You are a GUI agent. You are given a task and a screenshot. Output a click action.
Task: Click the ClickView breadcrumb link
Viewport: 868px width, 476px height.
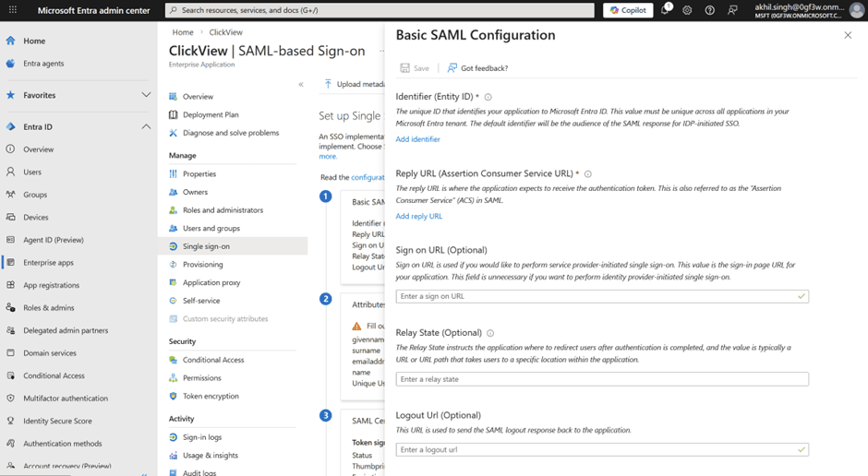226,32
